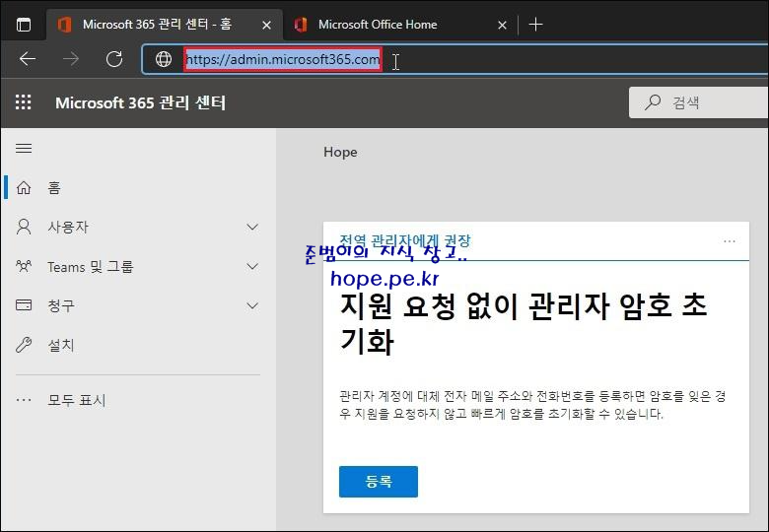This screenshot has width=769, height=532.
Task: Click the 관리자 계정에 대체 전자 메일 description text
Action: [532, 405]
